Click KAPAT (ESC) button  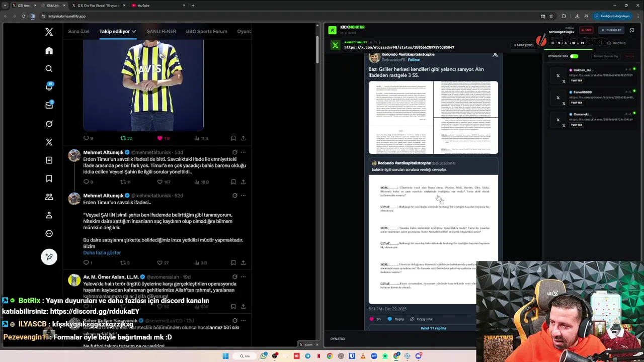[524, 45]
